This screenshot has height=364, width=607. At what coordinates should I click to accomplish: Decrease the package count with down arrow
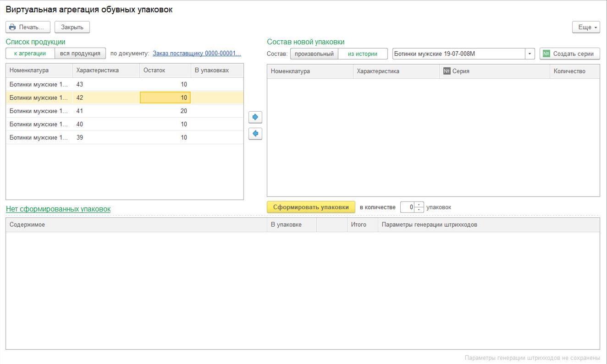[x=419, y=210]
